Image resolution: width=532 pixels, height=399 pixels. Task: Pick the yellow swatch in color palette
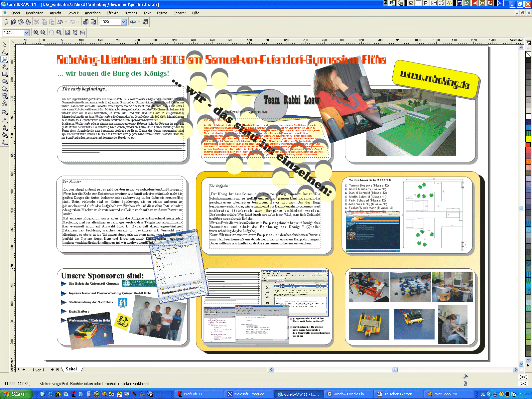pyautogui.click(x=528, y=139)
